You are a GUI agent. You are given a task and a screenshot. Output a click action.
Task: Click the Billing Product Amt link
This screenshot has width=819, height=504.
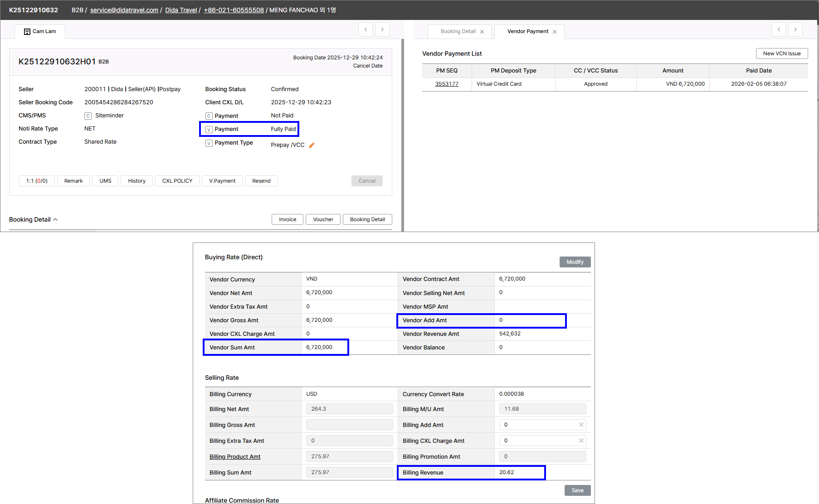coord(235,457)
